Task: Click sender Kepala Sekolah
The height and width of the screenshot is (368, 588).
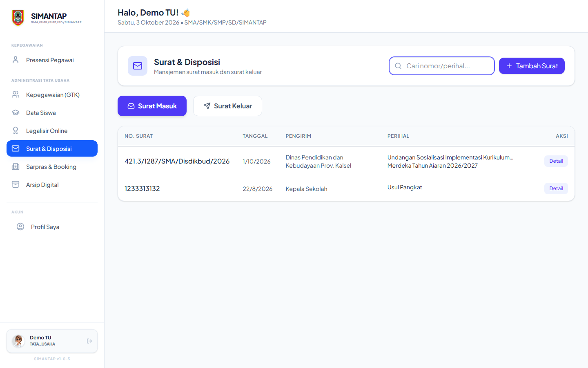Action: 307,189
